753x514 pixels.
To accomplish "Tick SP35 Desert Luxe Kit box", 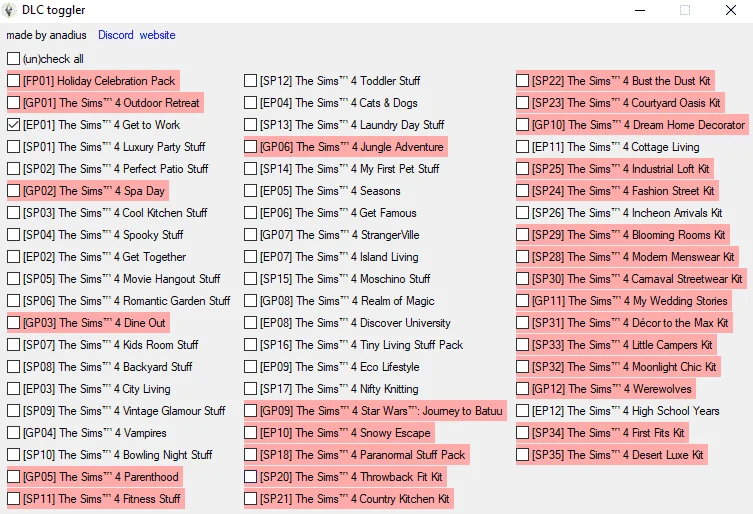I will click(x=522, y=455).
